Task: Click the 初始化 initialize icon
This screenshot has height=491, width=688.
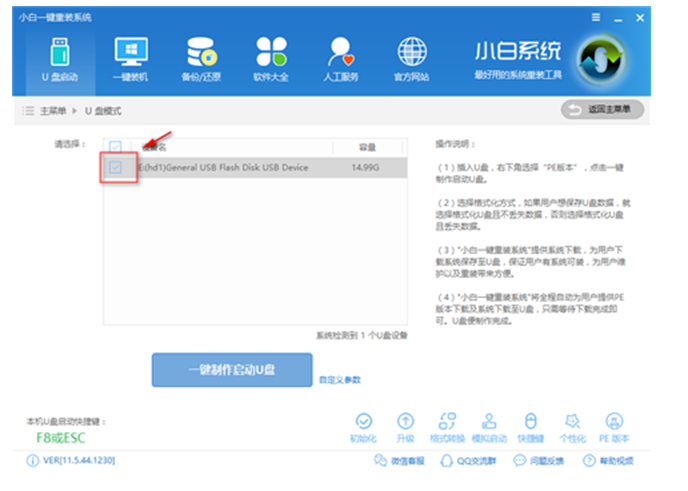Action: [x=363, y=427]
